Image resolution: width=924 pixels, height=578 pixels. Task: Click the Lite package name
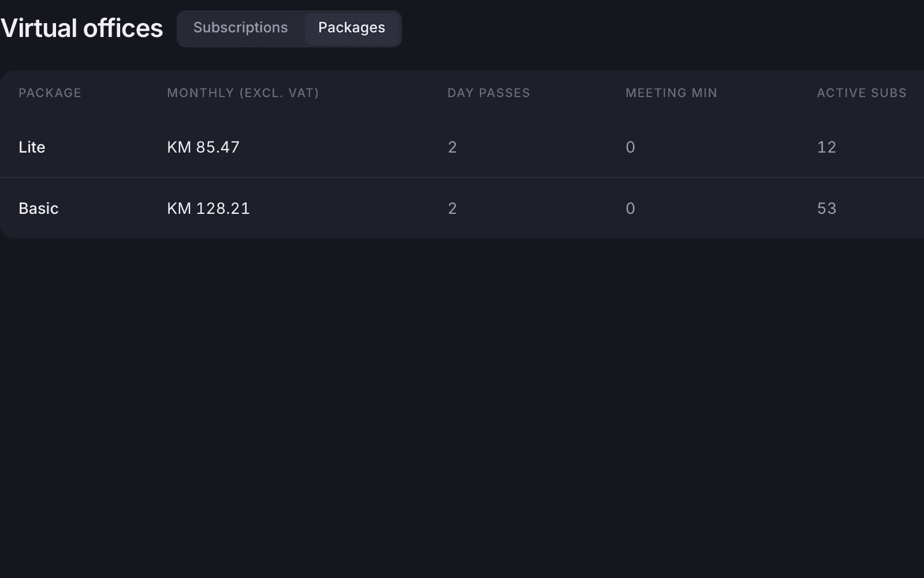[32, 147]
